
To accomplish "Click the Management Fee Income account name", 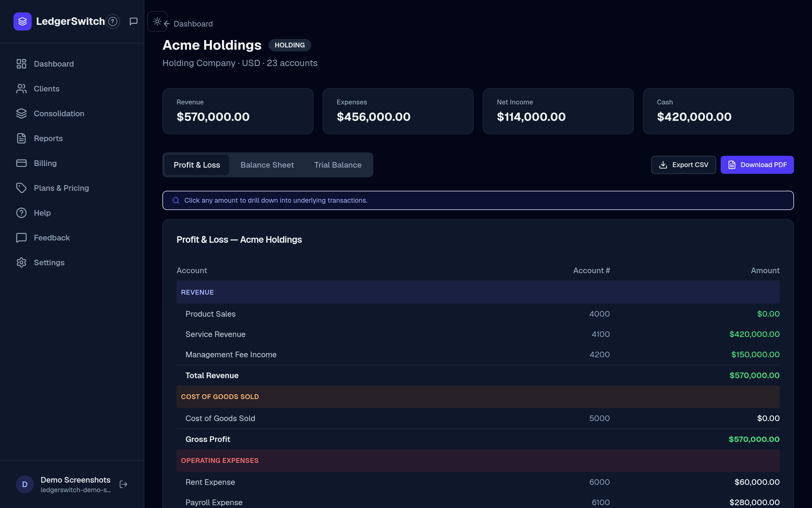I will pos(231,354).
